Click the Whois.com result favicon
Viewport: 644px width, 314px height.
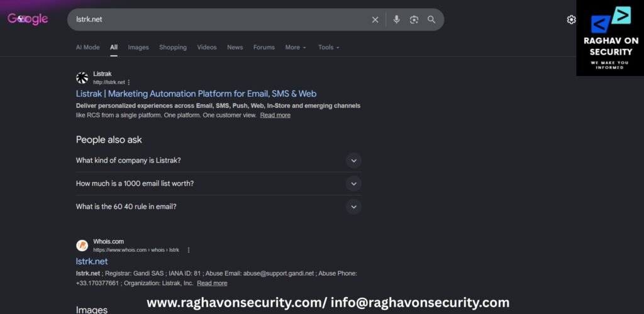(82, 246)
